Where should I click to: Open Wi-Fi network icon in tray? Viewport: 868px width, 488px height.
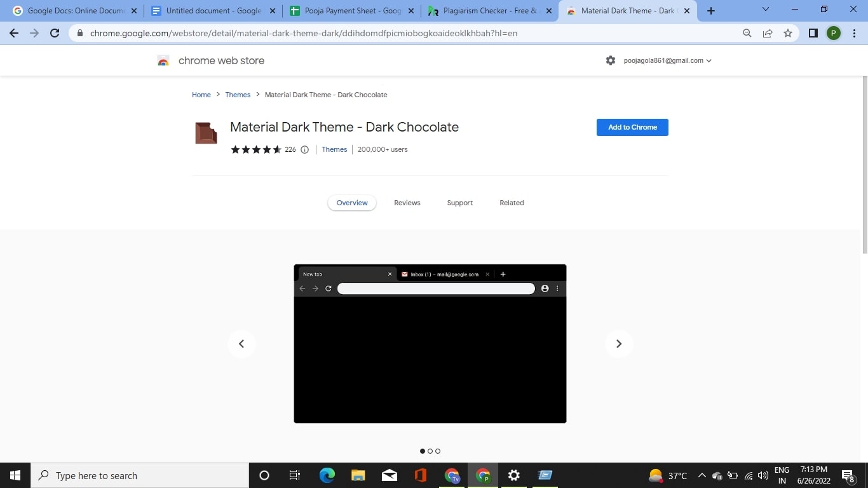pyautogui.click(x=749, y=475)
